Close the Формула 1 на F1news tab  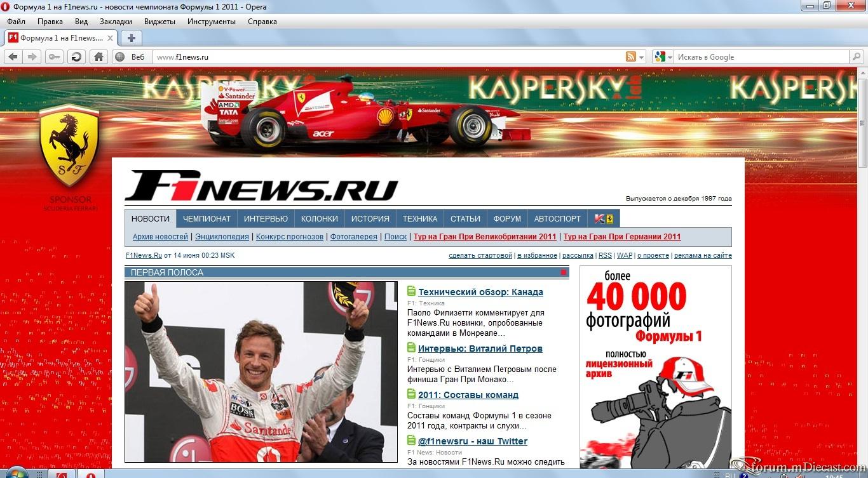[x=110, y=38]
